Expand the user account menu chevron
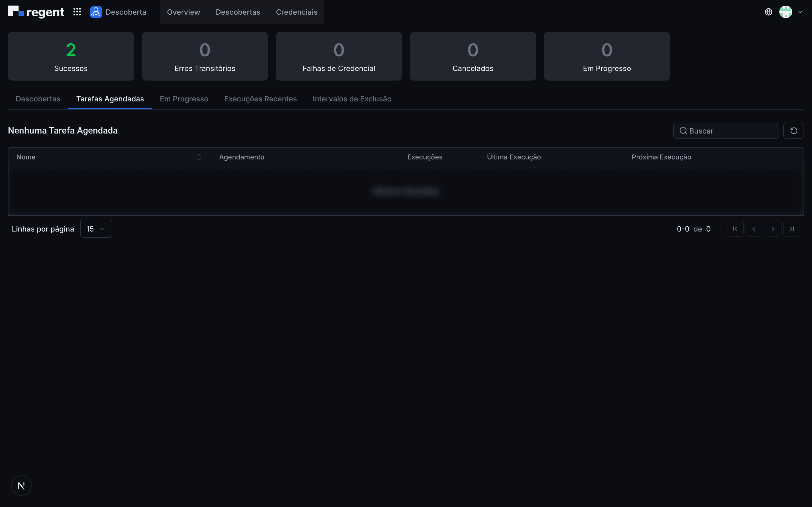This screenshot has width=812, height=507. click(x=800, y=12)
